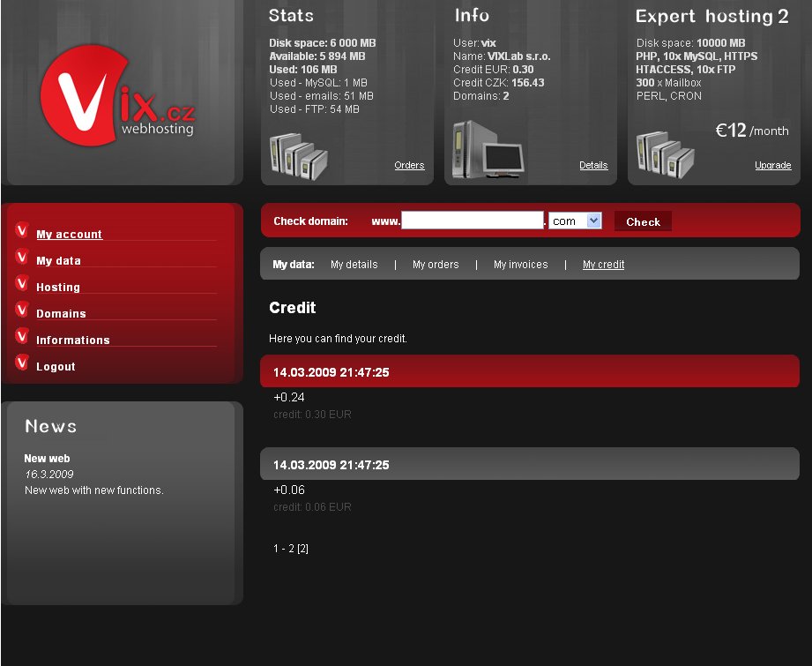This screenshot has width=812, height=666.
Task: Switch to My details tab
Action: point(354,265)
